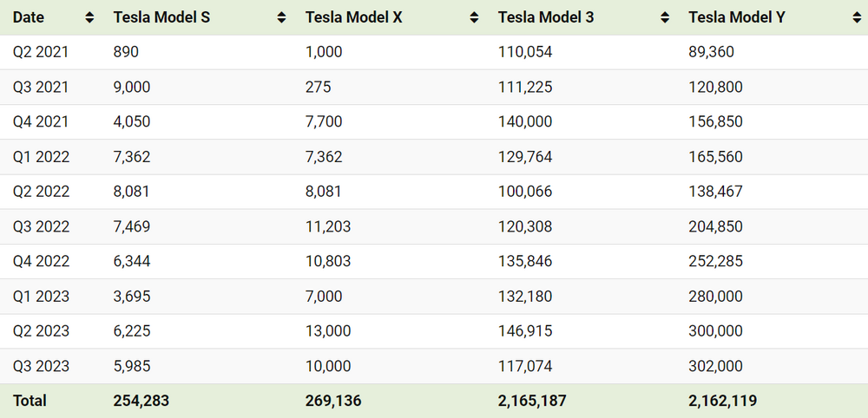The height and width of the screenshot is (418, 868).
Task: Click the Q3 2021 Model S value 9,000
Action: (x=132, y=88)
